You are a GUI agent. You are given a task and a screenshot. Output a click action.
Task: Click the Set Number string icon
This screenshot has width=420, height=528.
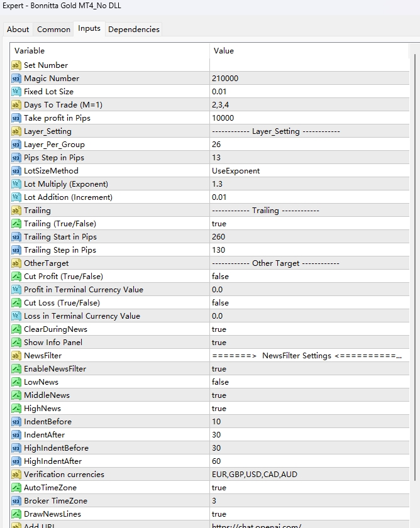16,65
